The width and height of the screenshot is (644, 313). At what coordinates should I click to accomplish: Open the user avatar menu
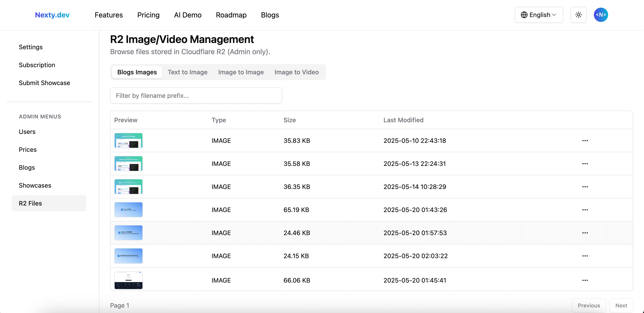tap(601, 15)
